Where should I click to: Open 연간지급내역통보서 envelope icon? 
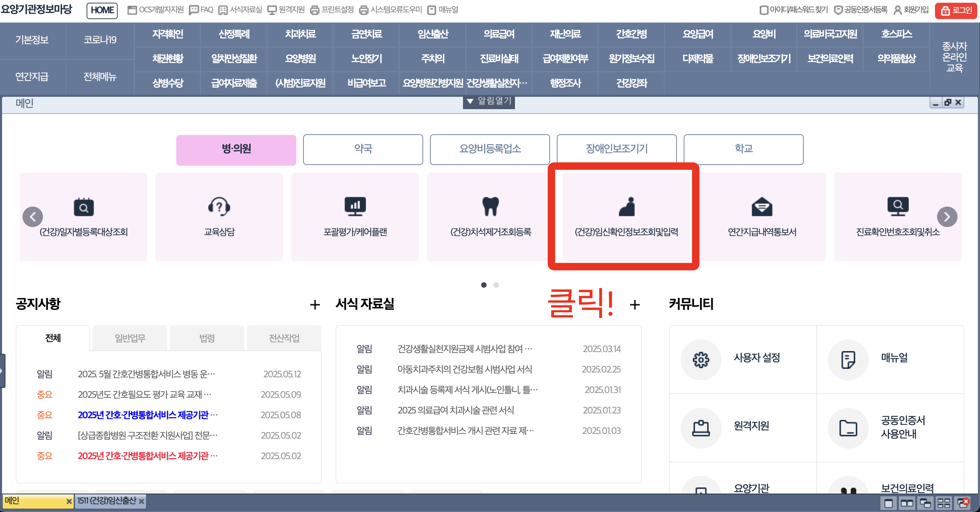[x=762, y=207]
